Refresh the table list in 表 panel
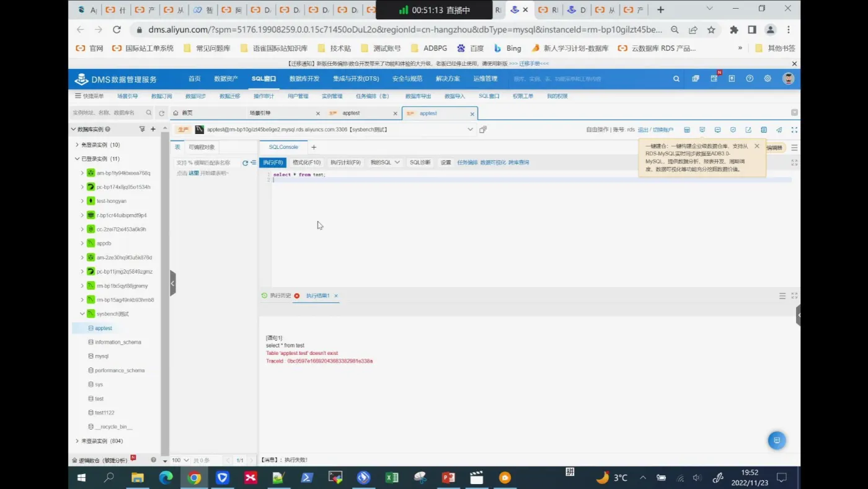The height and width of the screenshot is (489, 868). 245,163
